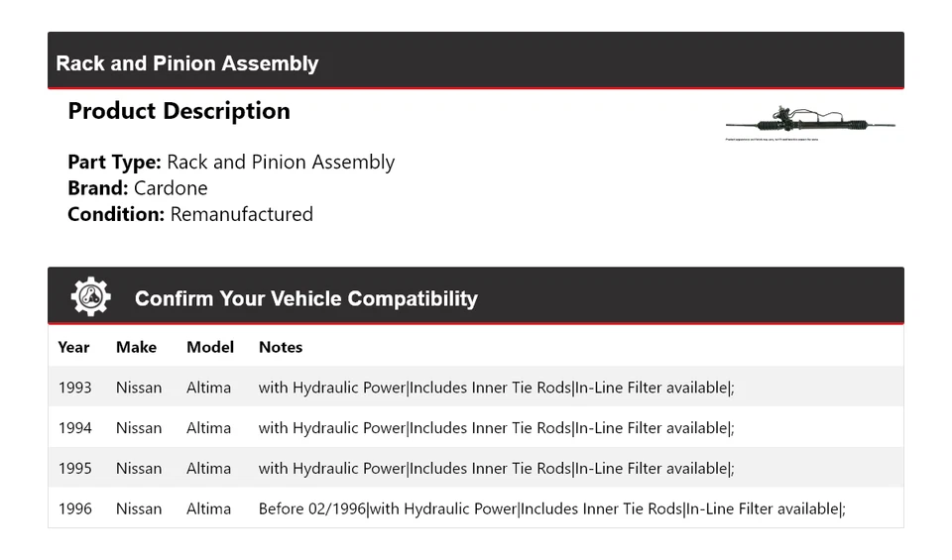This screenshot has height=560, width=952.
Task: Click the 1993 year cell
Action: tap(74, 388)
